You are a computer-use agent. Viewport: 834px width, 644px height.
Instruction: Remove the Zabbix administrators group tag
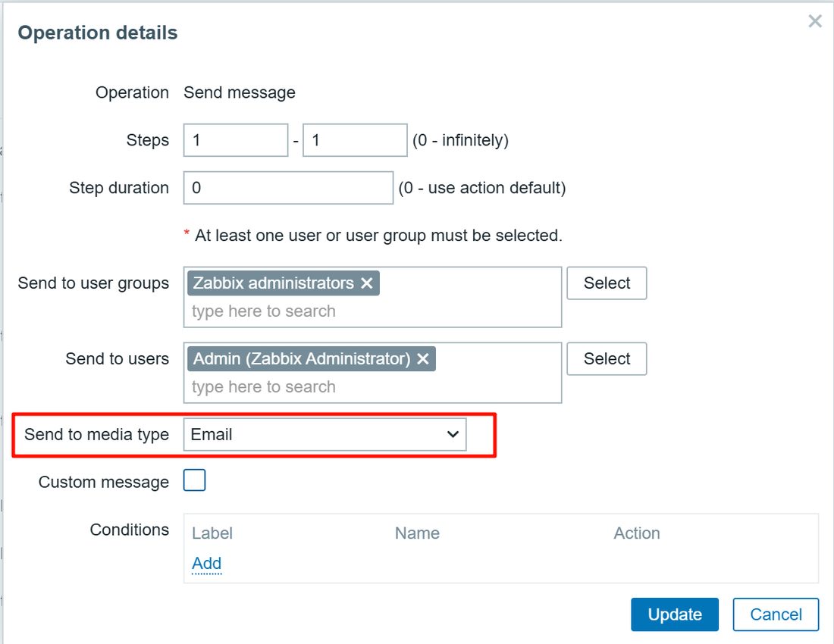366,283
